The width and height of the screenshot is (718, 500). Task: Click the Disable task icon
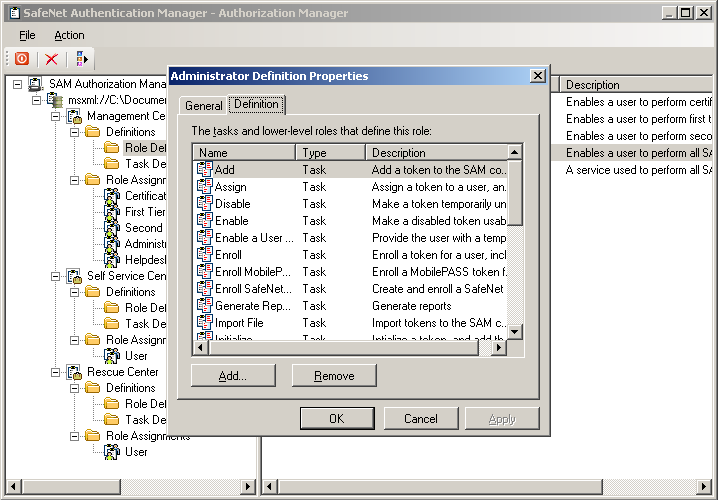[204, 203]
